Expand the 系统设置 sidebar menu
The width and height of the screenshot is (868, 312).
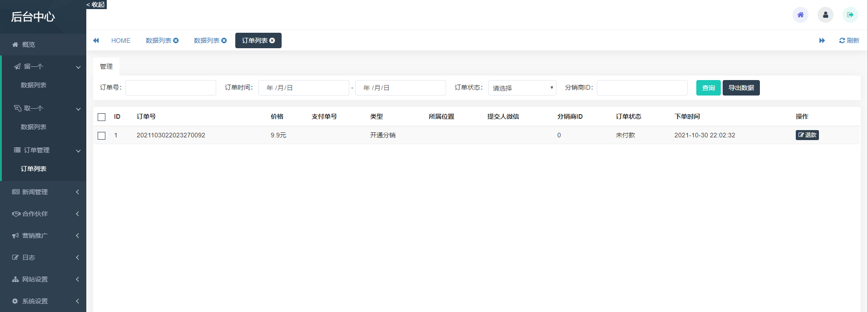tap(43, 301)
